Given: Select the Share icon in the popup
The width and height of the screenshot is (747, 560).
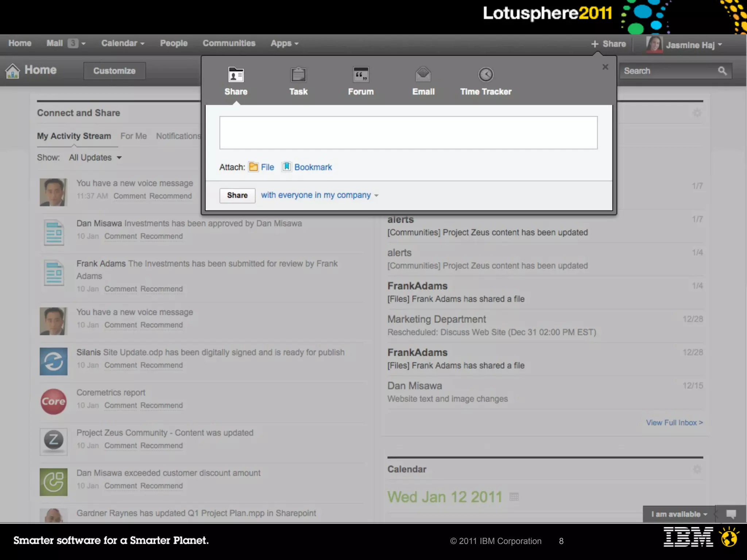Looking at the screenshot, I should click(x=236, y=75).
